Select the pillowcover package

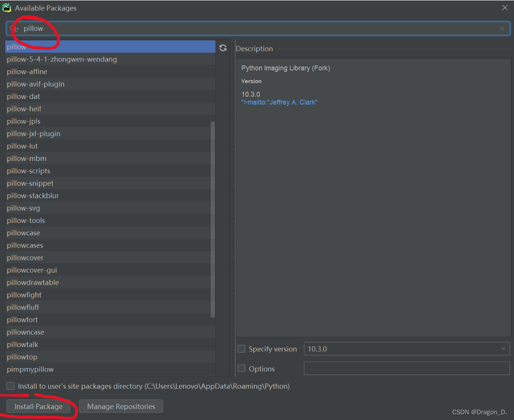110,258
